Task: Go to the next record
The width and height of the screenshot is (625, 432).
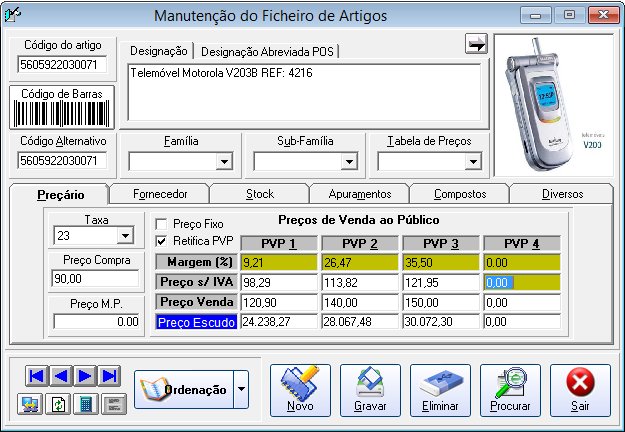Action: [x=85, y=376]
